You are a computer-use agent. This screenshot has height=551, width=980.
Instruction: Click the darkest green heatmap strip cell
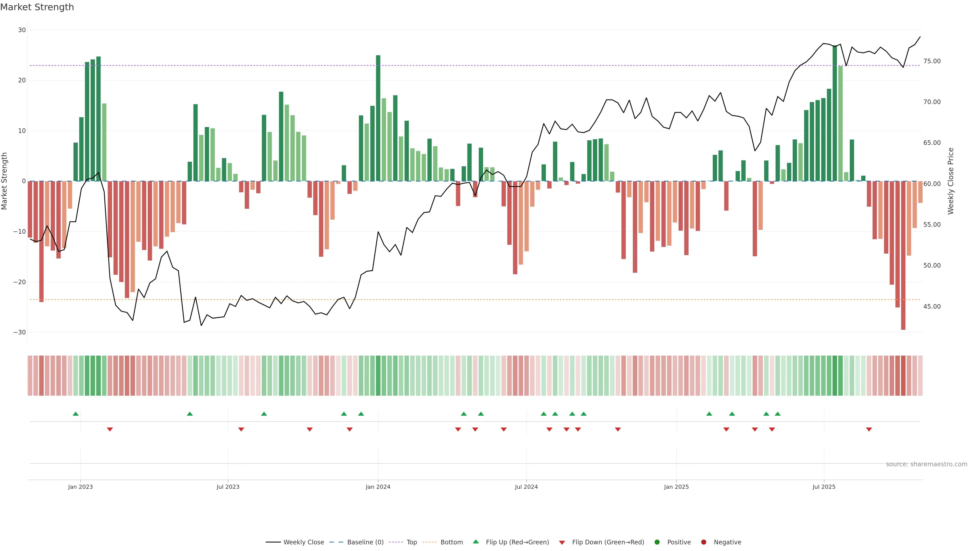pyautogui.click(x=835, y=376)
